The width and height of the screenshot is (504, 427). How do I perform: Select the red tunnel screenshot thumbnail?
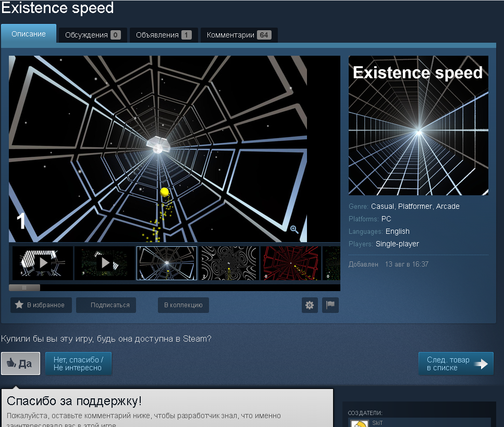pyautogui.click(x=291, y=263)
